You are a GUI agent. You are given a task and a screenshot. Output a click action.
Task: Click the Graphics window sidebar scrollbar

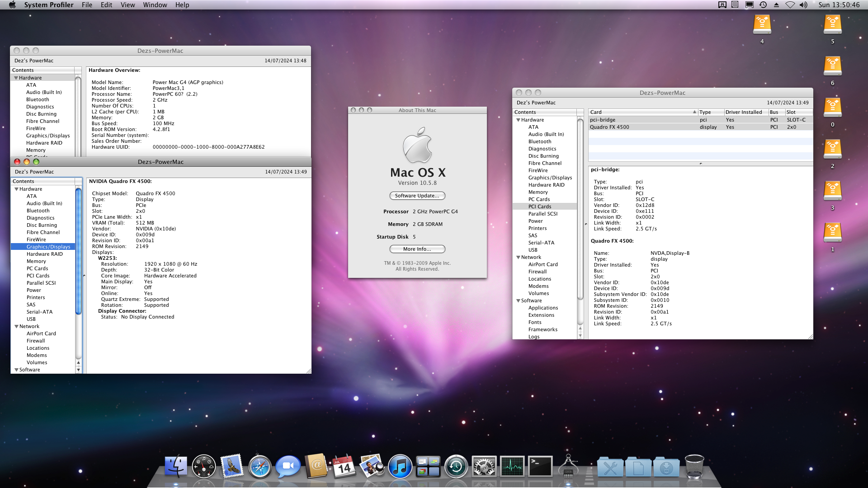click(x=78, y=251)
